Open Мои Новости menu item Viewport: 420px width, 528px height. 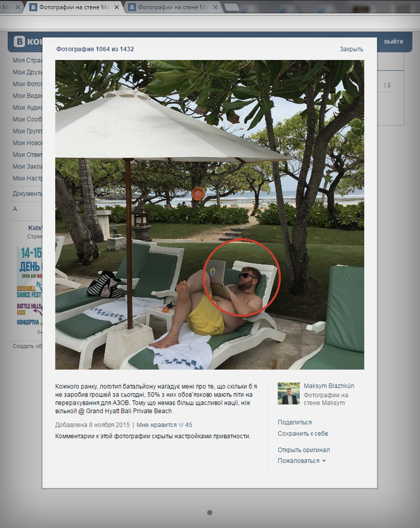27,143
